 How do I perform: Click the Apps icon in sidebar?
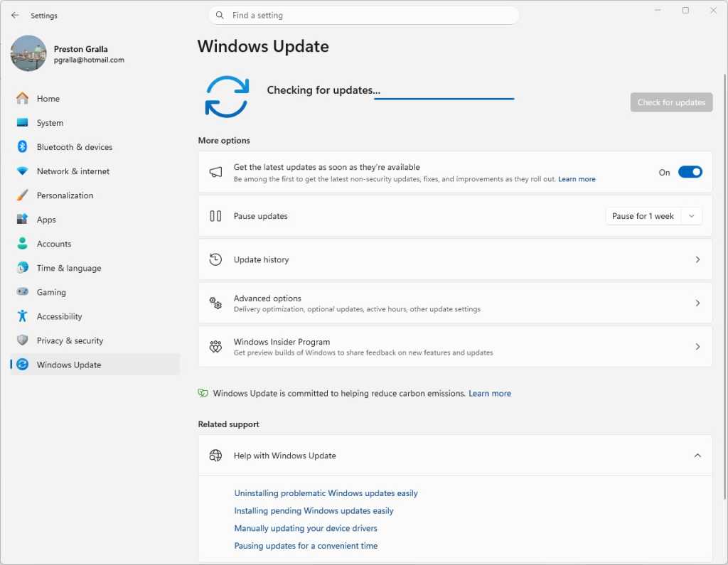pyautogui.click(x=22, y=219)
